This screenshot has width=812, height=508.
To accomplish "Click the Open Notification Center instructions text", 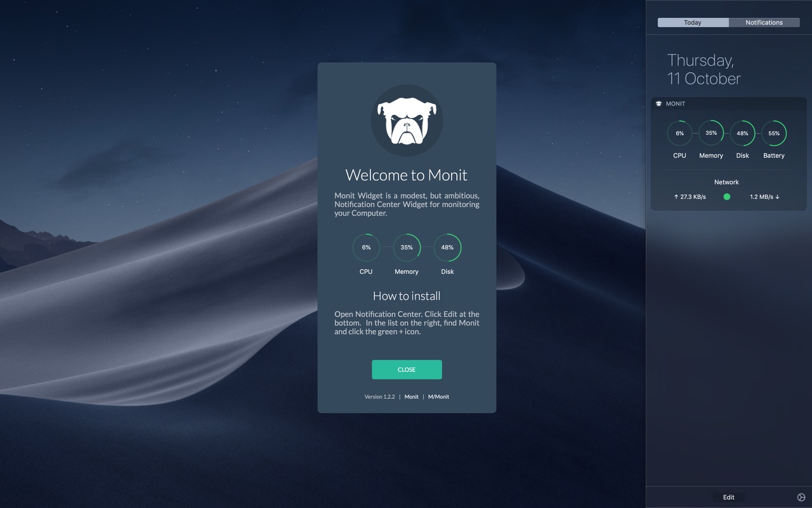I will pos(407,323).
